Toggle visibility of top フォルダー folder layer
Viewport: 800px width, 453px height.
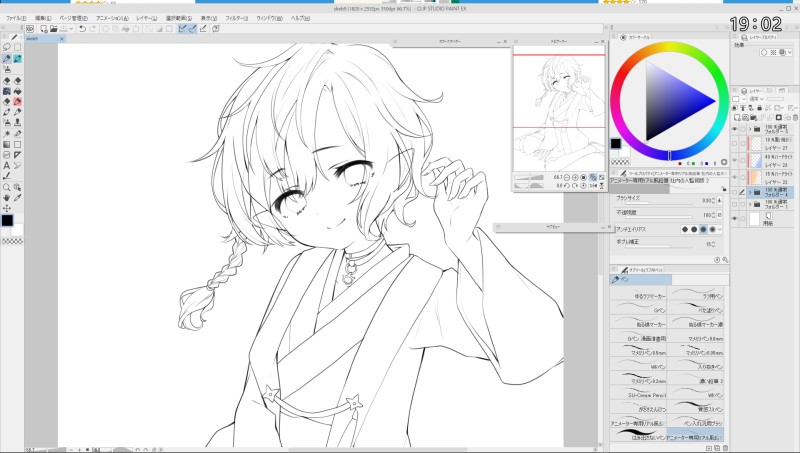coord(735,129)
